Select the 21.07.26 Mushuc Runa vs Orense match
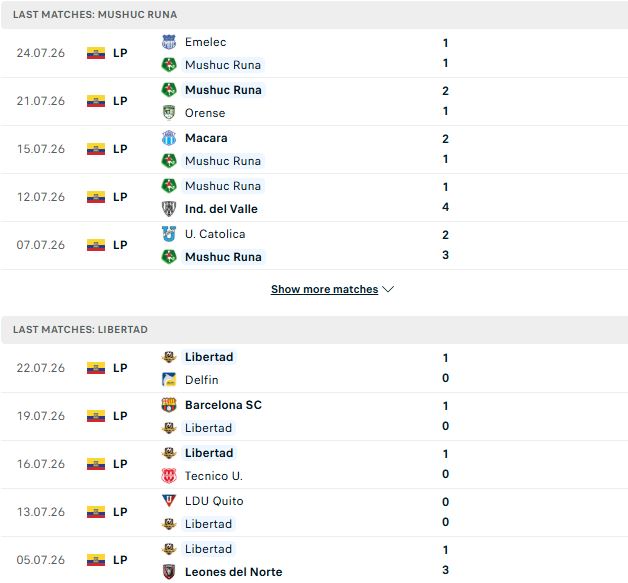The image size is (628, 583). tap(314, 102)
